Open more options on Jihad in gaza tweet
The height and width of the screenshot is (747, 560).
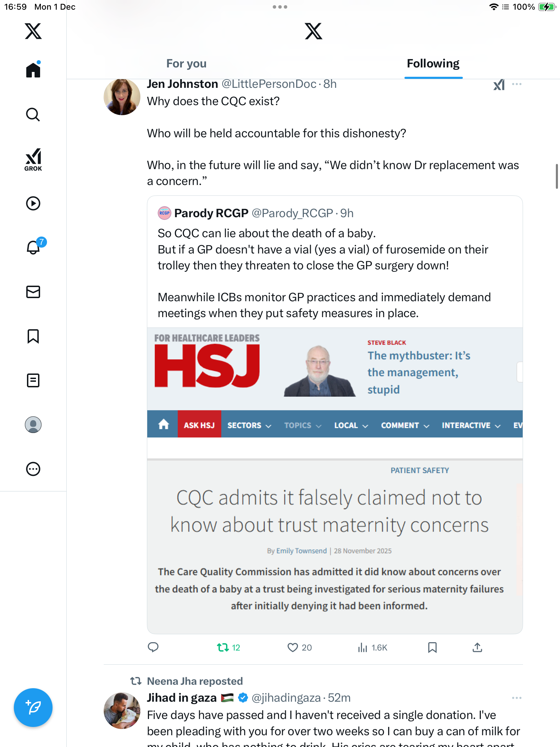coord(516,698)
